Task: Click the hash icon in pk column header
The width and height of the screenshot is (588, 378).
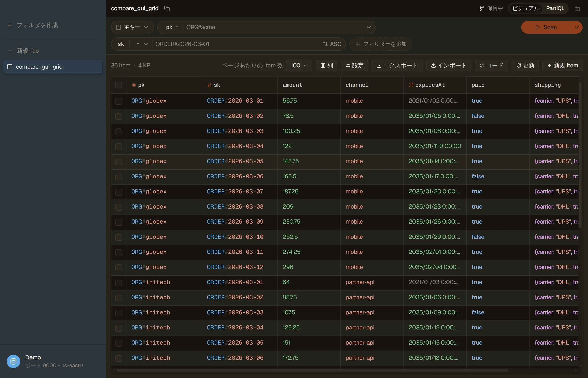Action: tap(134, 85)
